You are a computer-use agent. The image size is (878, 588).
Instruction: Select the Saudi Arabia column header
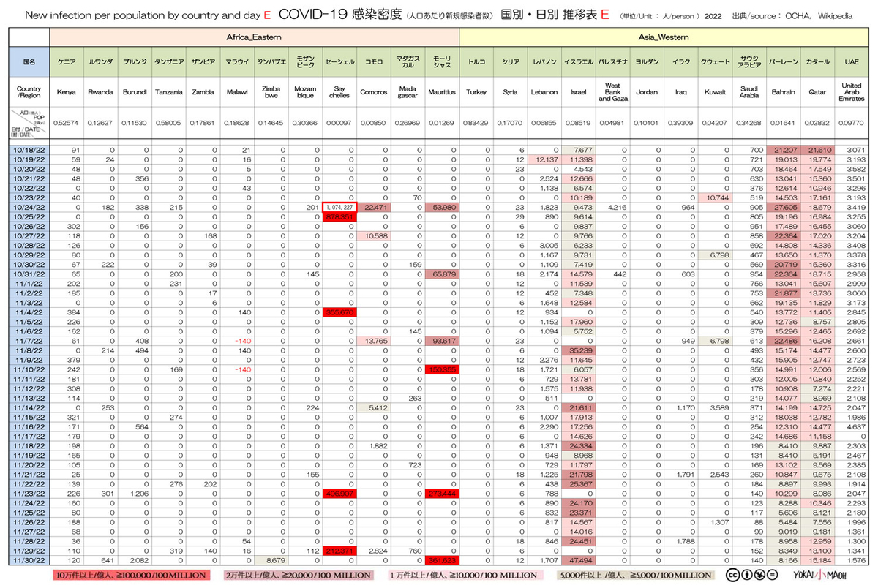[748, 92]
